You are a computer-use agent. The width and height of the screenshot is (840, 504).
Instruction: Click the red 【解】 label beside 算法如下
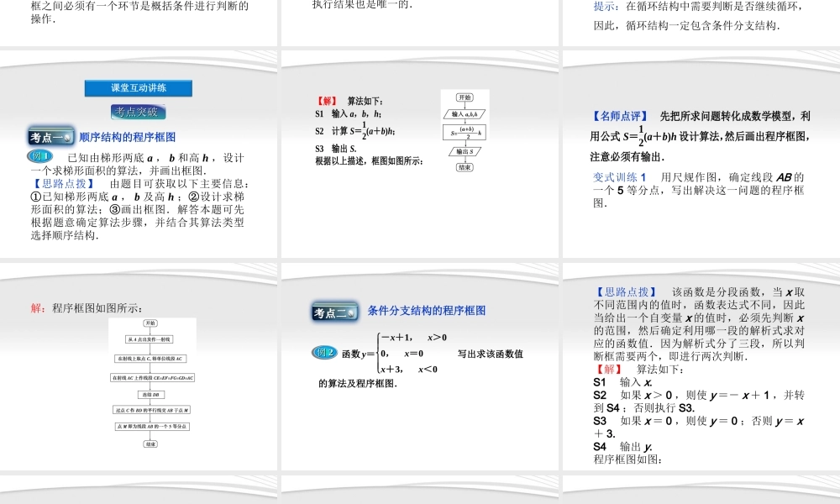(327, 101)
